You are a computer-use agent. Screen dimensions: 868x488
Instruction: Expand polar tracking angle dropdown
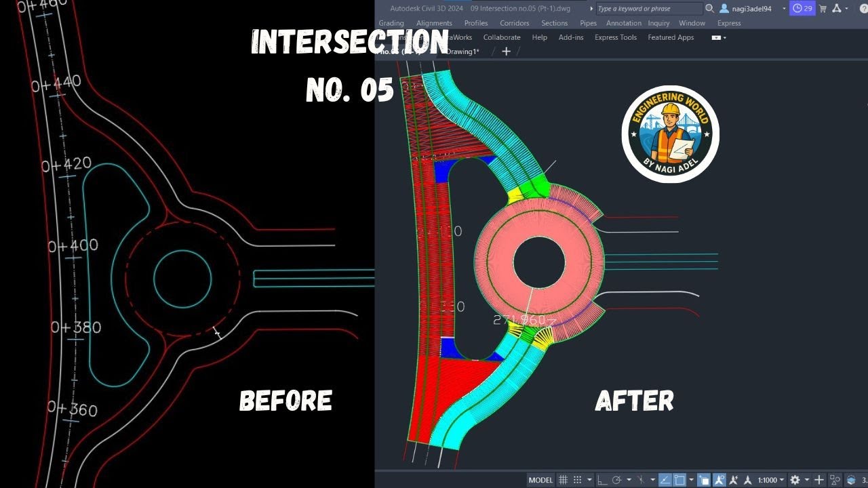[x=629, y=480]
